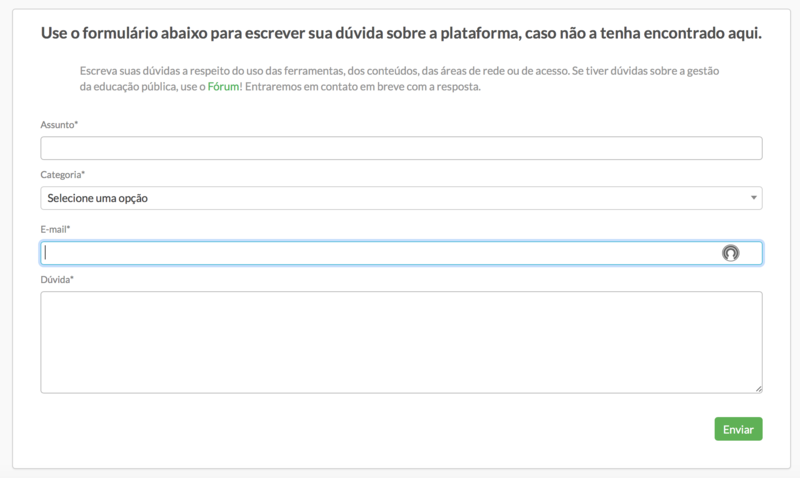Click the Categoria dropdown arrow
Viewport: 800px width, 478px height.
(753, 198)
